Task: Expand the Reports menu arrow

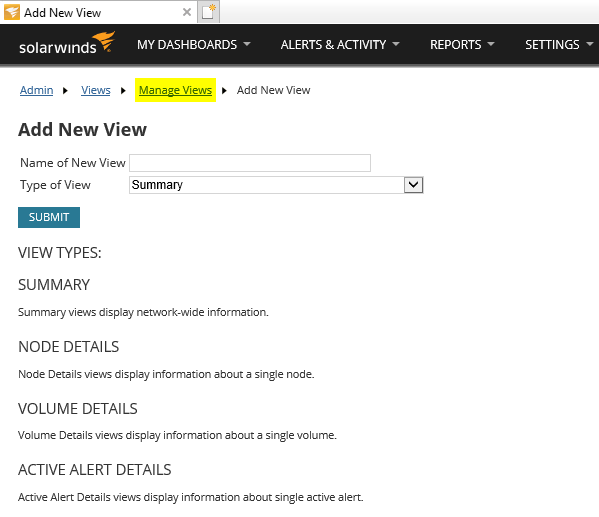Action: tap(491, 44)
